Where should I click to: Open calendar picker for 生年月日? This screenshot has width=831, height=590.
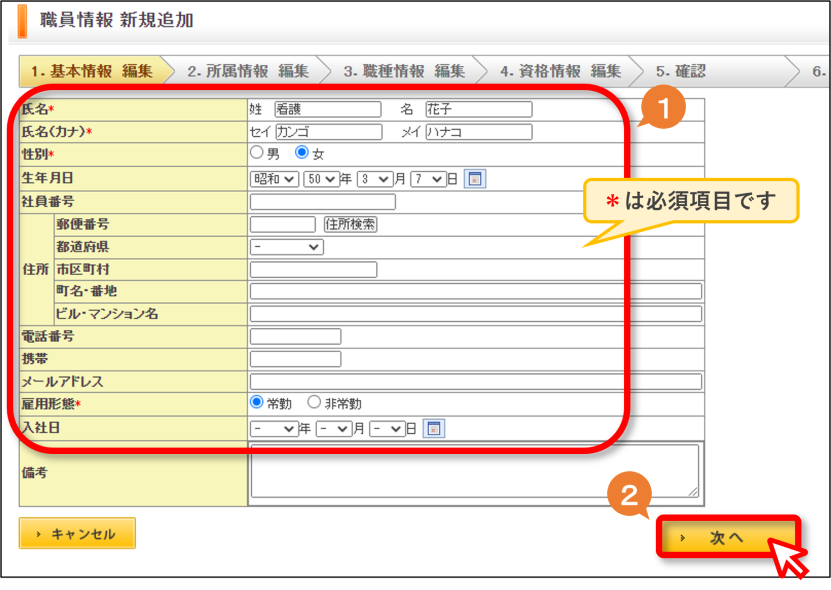pyautogui.click(x=475, y=179)
